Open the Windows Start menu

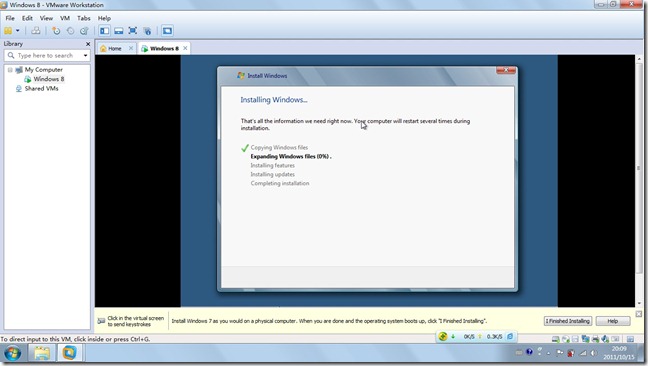tap(12, 354)
